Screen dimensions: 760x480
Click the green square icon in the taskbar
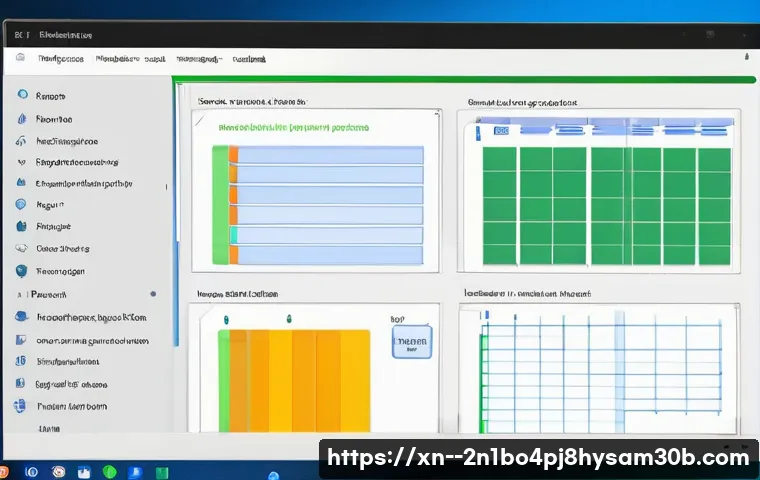(162, 471)
